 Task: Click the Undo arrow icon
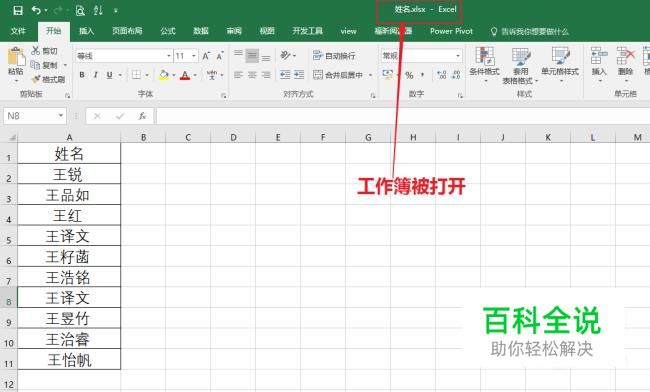point(36,10)
